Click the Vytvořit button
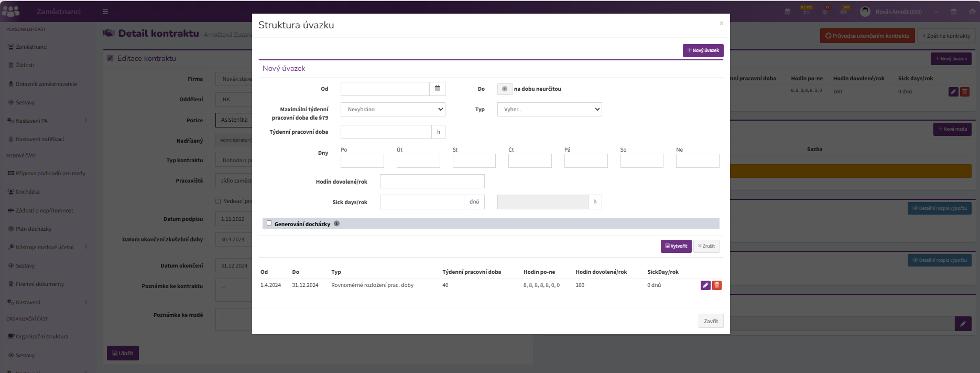The width and height of the screenshot is (980, 373). pyautogui.click(x=676, y=246)
